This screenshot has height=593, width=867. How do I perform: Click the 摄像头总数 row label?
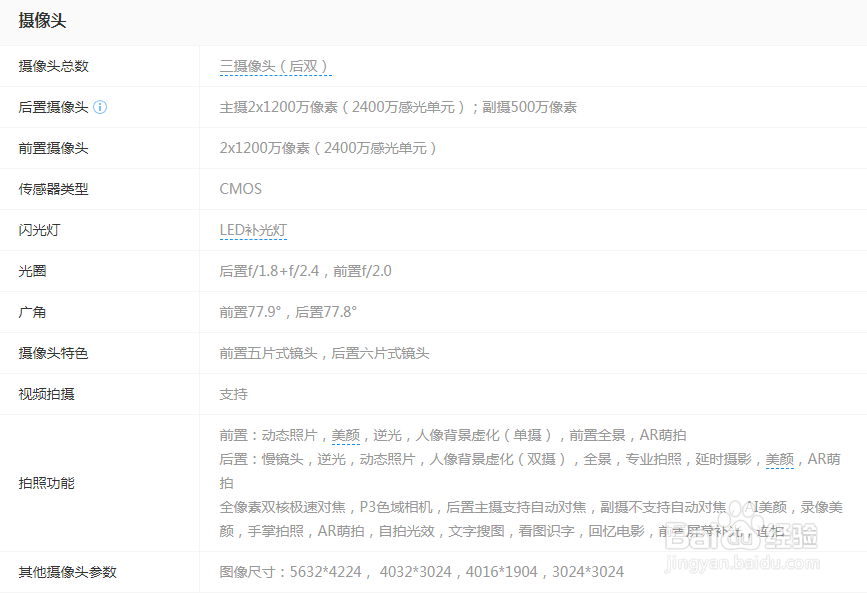[52, 66]
